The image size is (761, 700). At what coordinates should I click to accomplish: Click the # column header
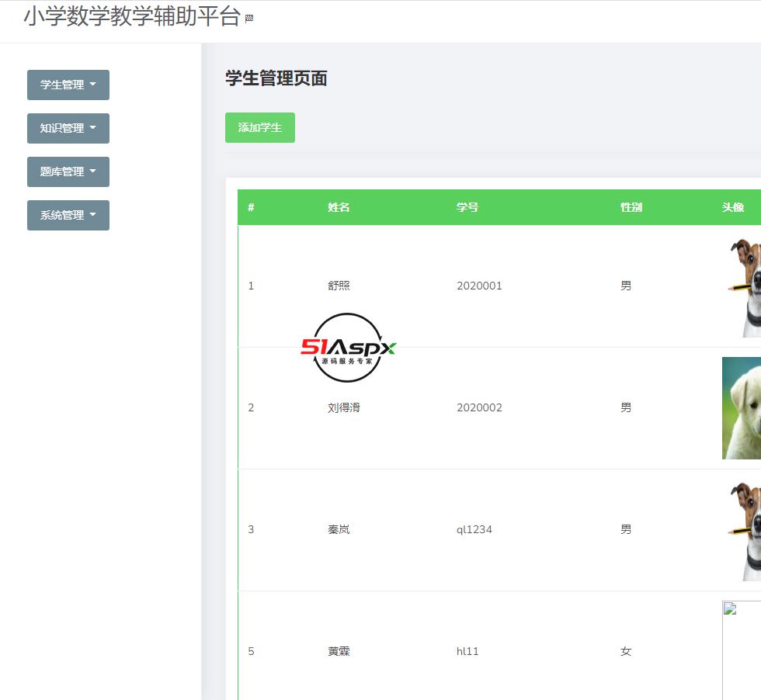[250, 207]
